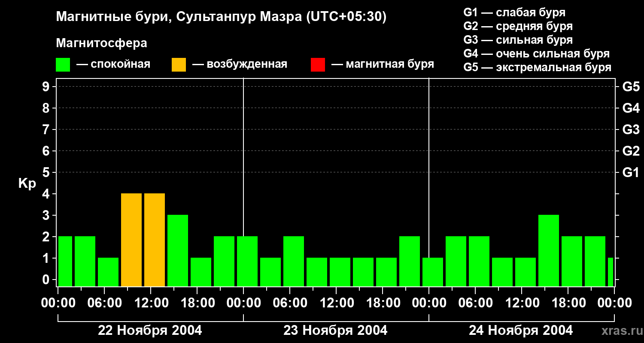Click the green 'спокойная' legend swatch
Viewport: 644px width, 343px height.
point(63,64)
